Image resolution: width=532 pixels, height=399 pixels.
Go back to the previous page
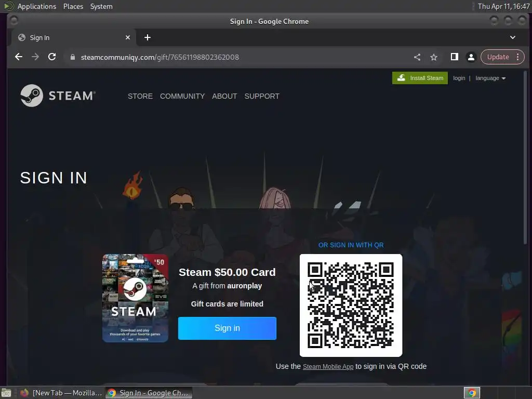pos(19,57)
